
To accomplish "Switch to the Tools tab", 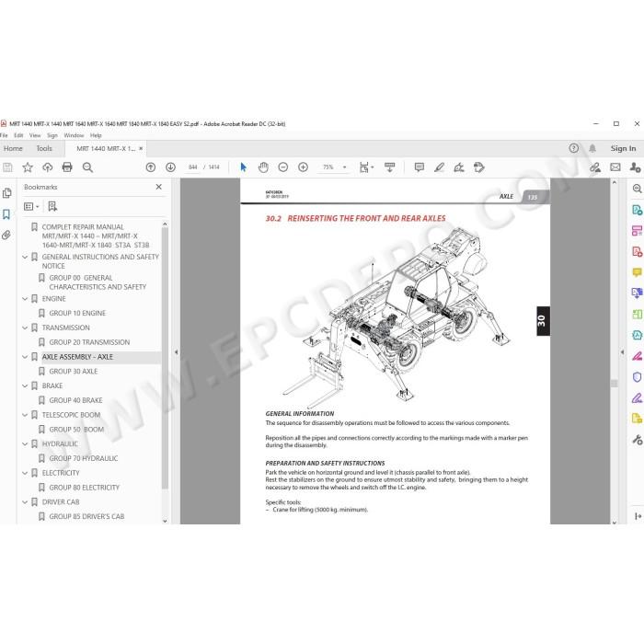I will [44, 148].
